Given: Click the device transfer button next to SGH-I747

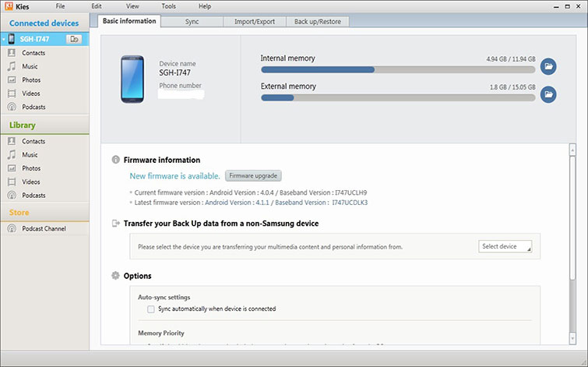Looking at the screenshot, I should click(74, 39).
